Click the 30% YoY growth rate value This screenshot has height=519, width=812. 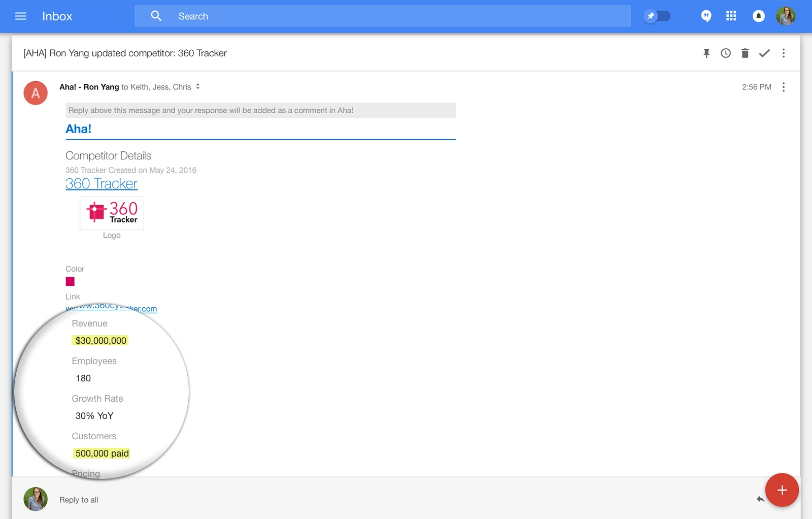coord(94,416)
